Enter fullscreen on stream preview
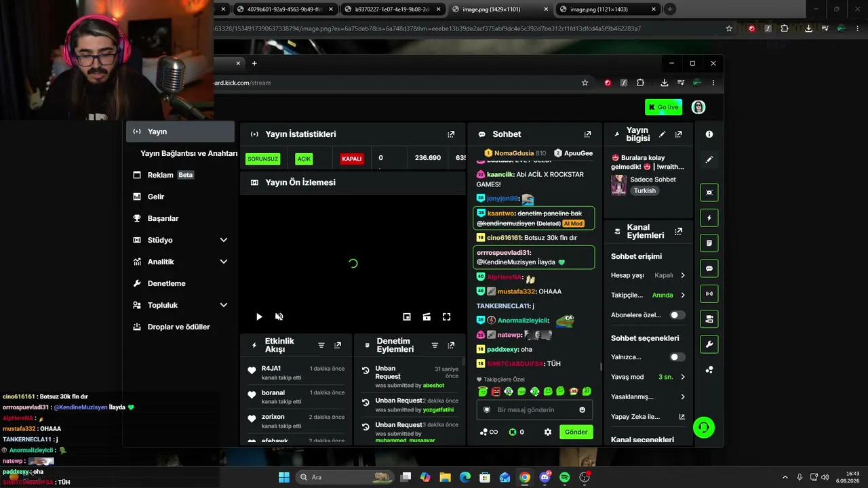The height and width of the screenshot is (488, 868). pos(447,317)
